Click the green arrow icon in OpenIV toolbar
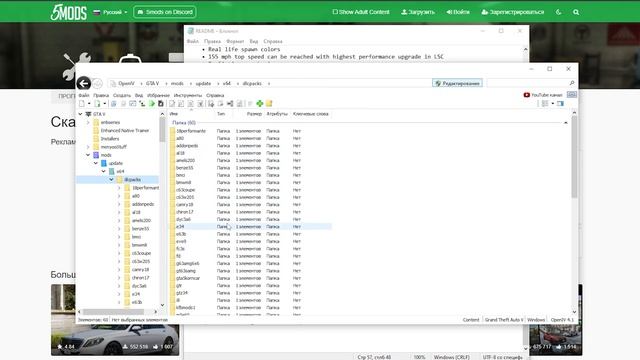Screen dimensions: 640x360 click(x=152, y=104)
